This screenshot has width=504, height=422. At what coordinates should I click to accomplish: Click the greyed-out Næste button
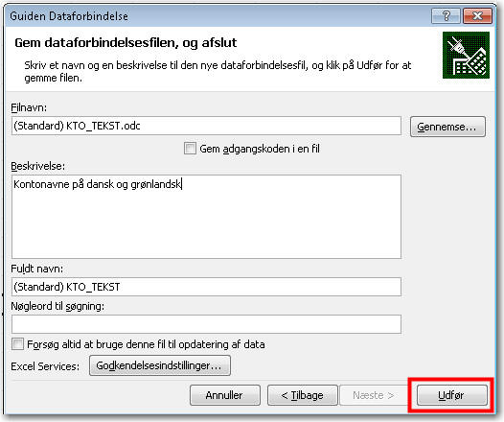374,395
